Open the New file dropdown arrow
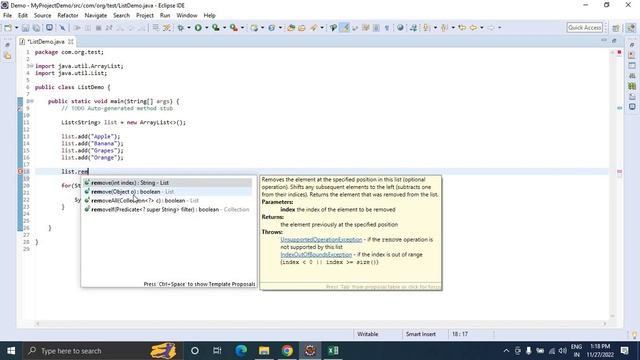This screenshot has width=640, height=360. click(16, 28)
